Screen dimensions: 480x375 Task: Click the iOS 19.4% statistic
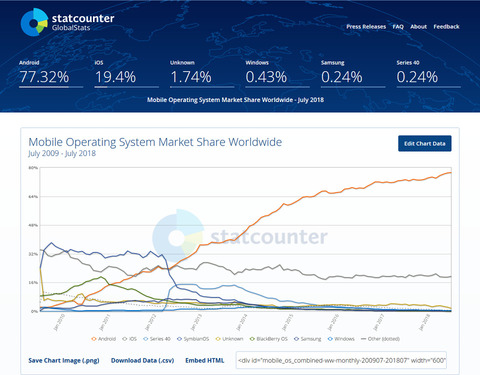(127, 74)
